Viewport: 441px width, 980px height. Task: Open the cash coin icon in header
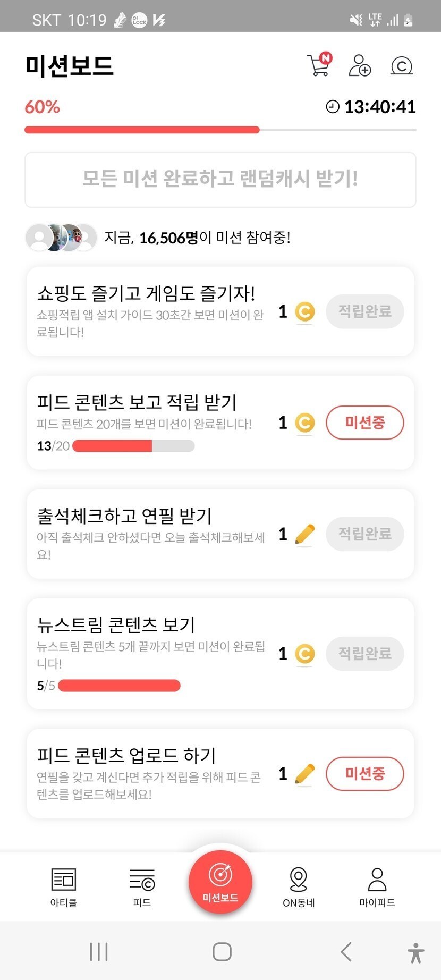coord(402,65)
